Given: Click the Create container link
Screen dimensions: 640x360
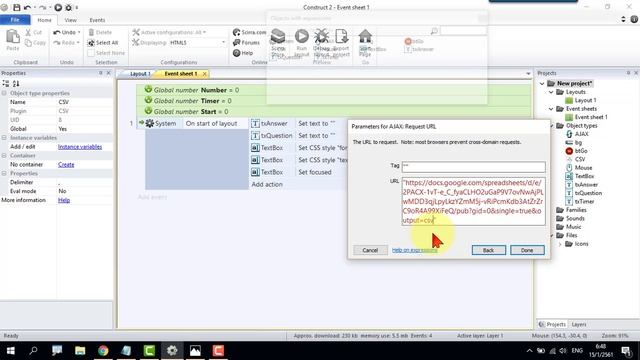Looking at the screenshot, I should pyautogui.click(x=66, y=164).
